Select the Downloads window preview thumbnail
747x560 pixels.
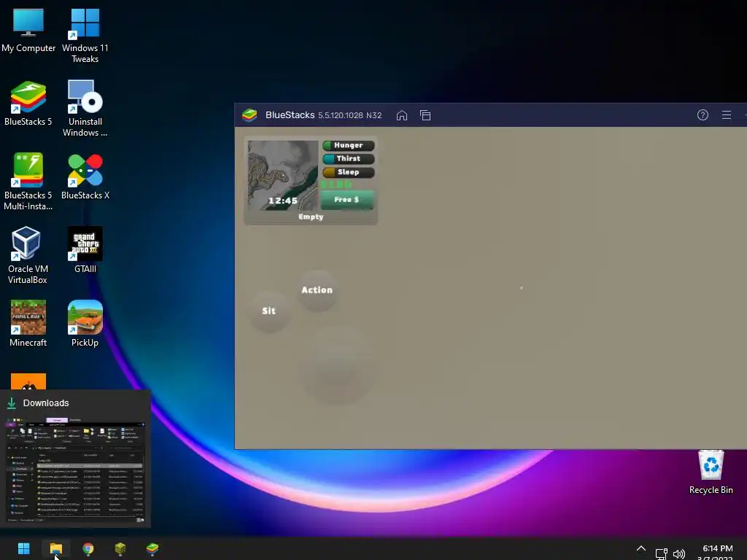coord(75,470)
